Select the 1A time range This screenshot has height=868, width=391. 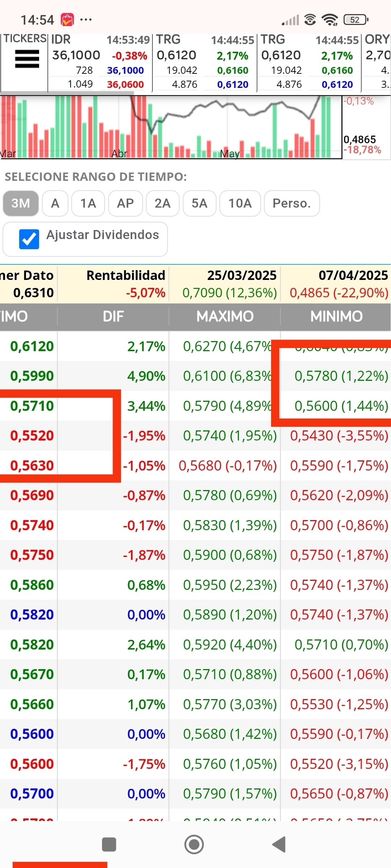tap(88, 203)
